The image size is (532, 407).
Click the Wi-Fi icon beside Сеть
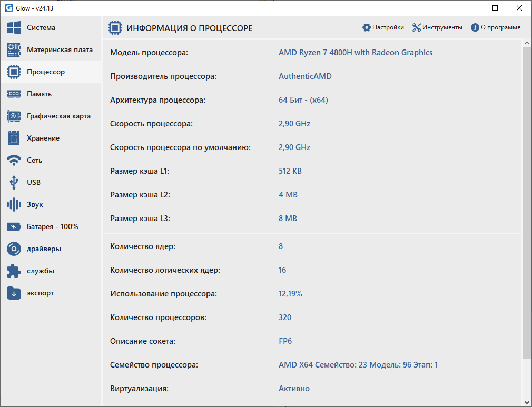point(14,161)
